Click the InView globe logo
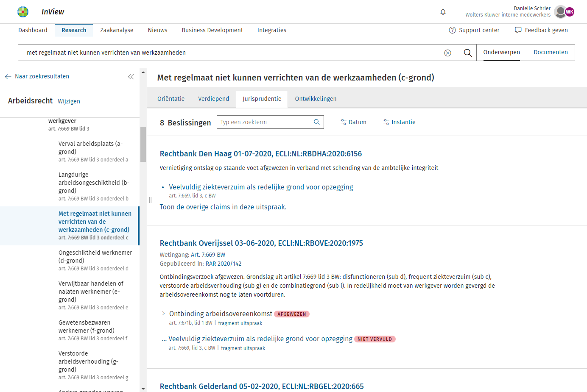 [23, 12]
